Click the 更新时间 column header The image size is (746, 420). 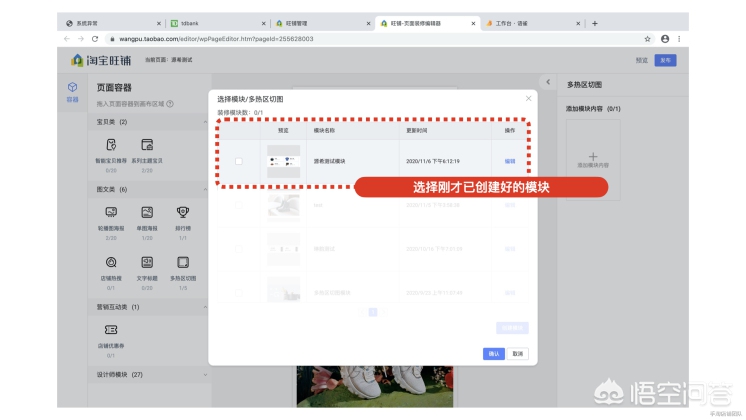click(416, 130)
